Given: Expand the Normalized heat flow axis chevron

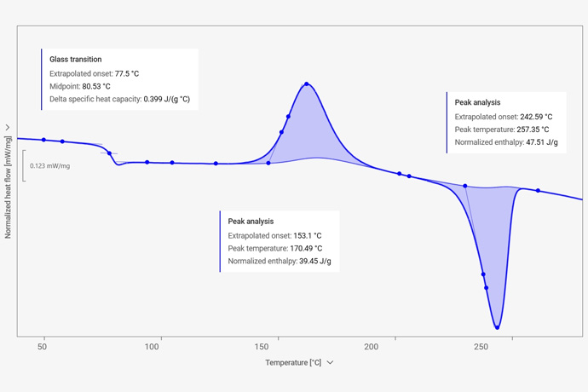Looking at the screenshot, I should (8, 128).
